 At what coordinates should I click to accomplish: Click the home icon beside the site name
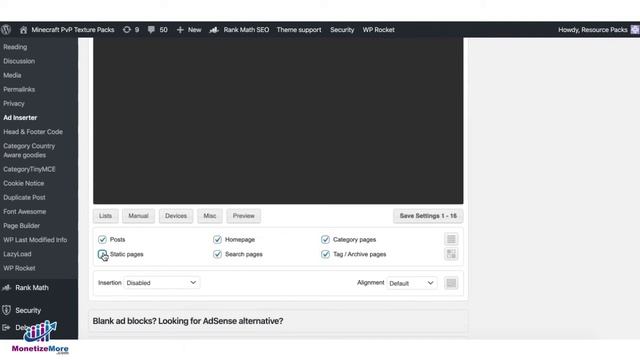[x=23, y=30]
